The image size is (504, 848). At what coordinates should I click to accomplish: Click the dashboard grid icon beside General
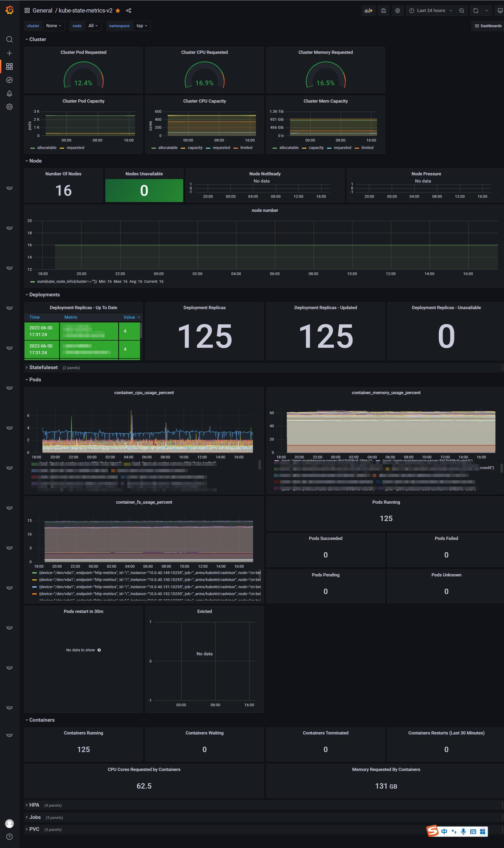coord(27,11)
